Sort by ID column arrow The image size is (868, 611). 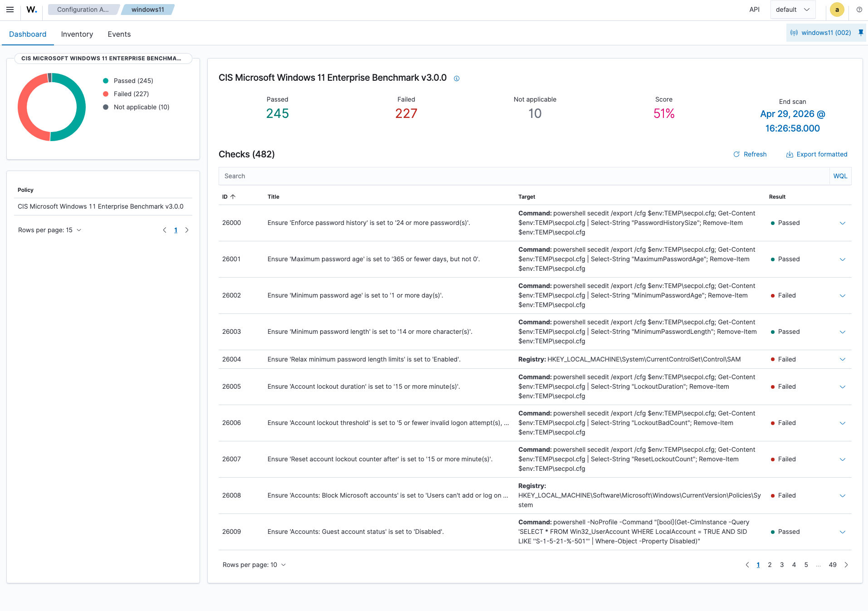pos(233,197)
